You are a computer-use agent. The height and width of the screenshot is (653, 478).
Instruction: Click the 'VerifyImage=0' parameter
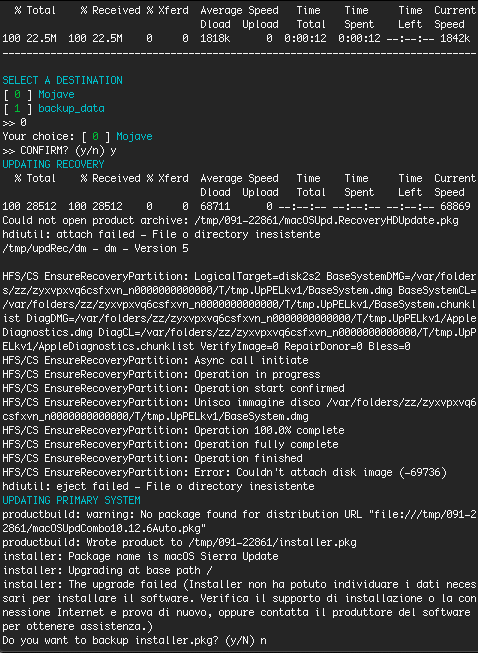pos(239,346)
